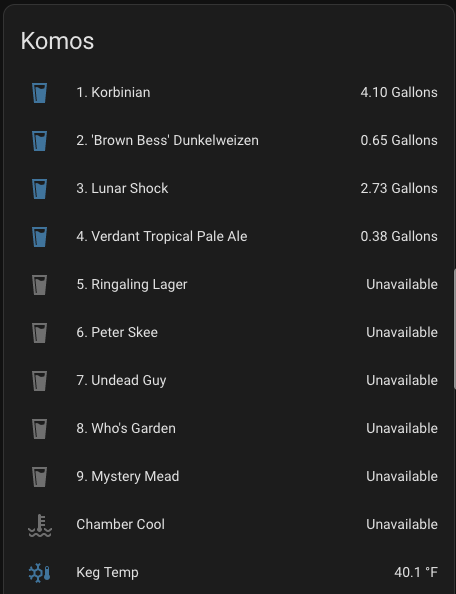Click the cup icon beside 'Brown Bess' Dunkelweizen
The image size is (456, 594).
39,141
